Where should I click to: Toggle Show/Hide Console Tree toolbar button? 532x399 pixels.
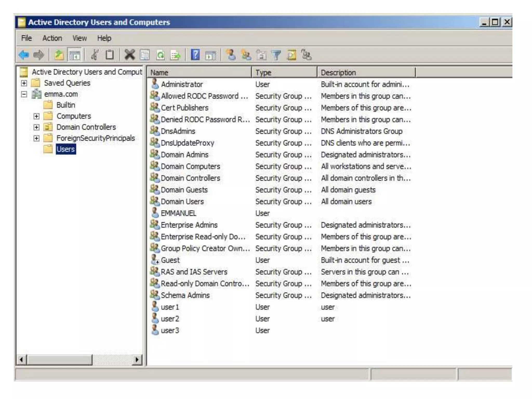coord(75,55)
